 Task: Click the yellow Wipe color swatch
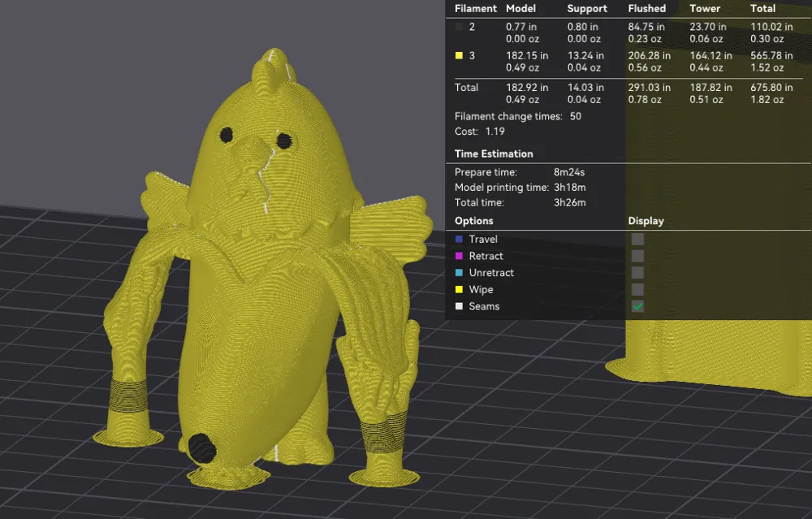click(x=459, y=289)
